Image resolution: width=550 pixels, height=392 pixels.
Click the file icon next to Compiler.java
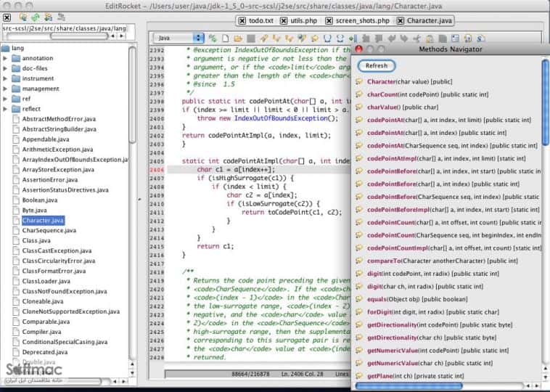point(16,332)
